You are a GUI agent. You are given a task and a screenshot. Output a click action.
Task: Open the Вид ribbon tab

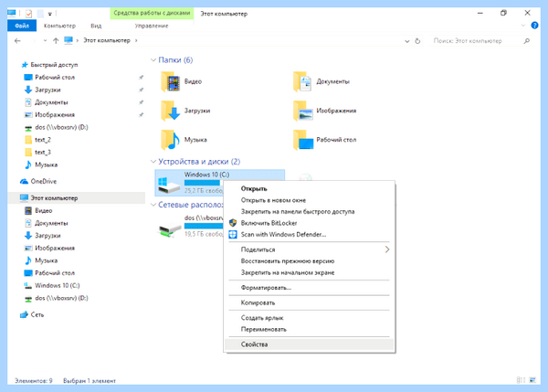[x=96, y=26]
